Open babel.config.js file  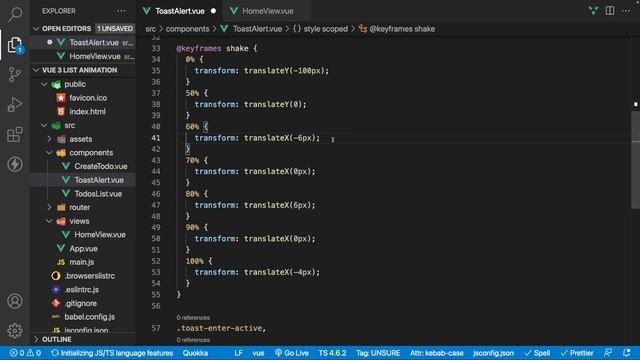[89, 317]
